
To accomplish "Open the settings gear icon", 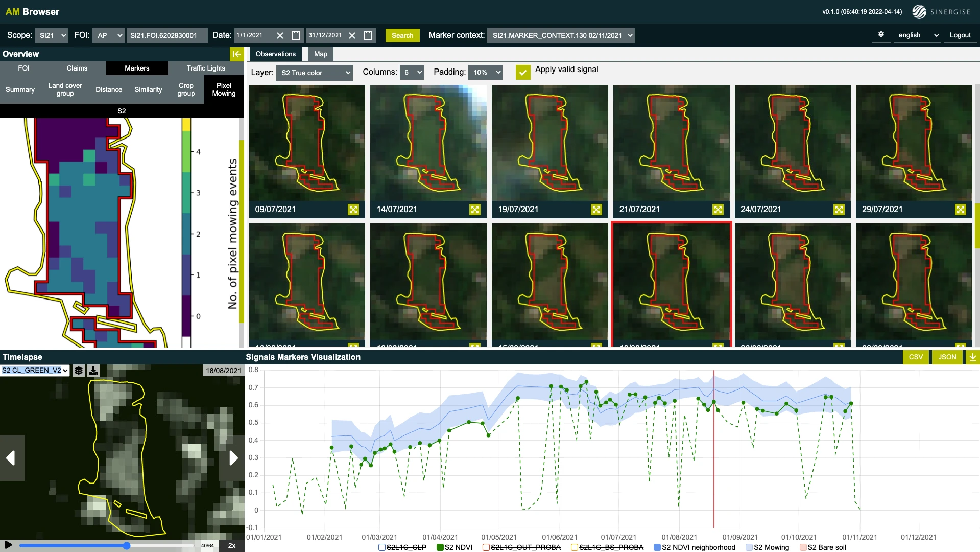I will tap(881, 34).
